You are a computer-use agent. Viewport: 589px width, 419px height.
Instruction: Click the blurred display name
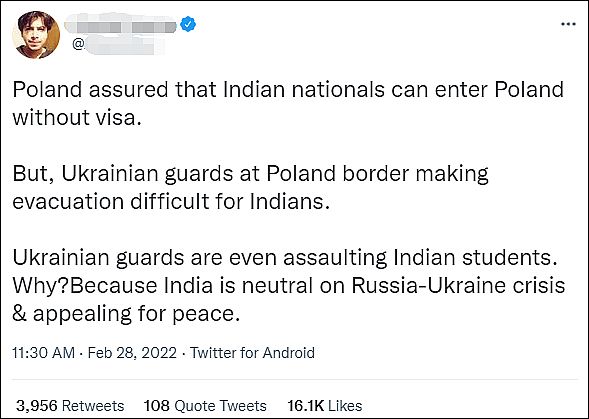(x=120, y=25)
